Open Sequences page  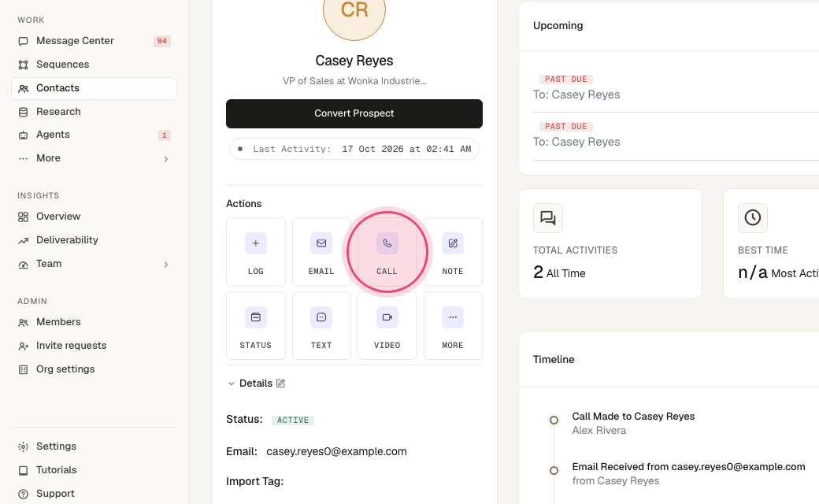point(94,65)
